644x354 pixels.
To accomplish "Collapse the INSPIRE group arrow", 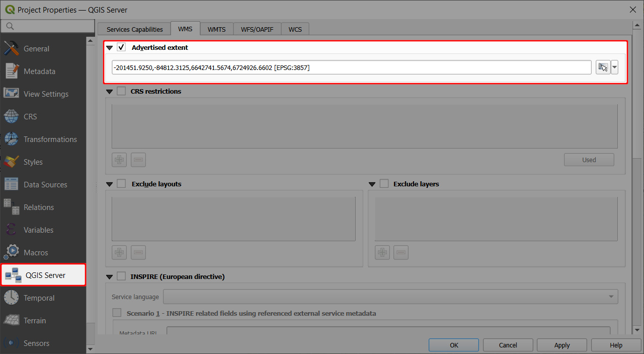I will (x=110, y=276).
